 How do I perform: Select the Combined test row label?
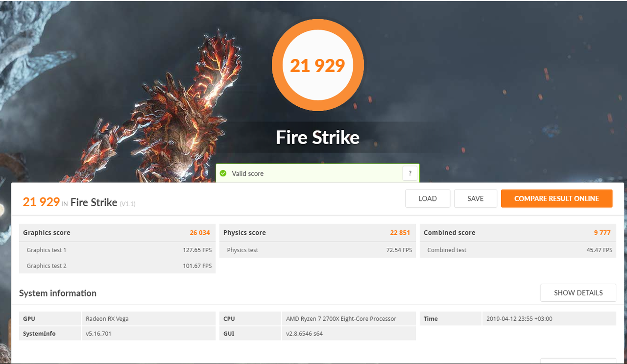447,250
